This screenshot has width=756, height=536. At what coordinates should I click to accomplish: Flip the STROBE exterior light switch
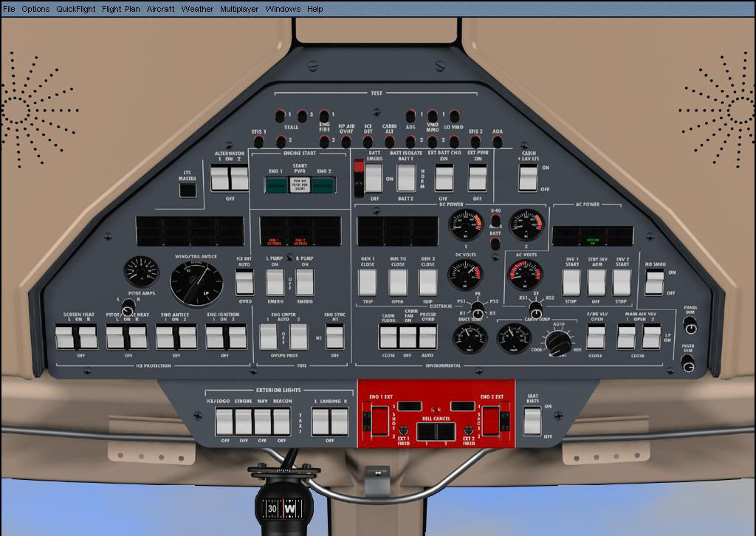pyautogui.click(x=243, y=422)
